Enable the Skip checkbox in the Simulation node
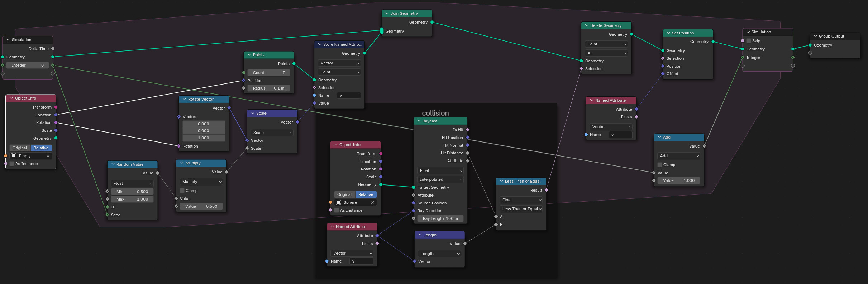Screen dimensions: 868x284 748,41
